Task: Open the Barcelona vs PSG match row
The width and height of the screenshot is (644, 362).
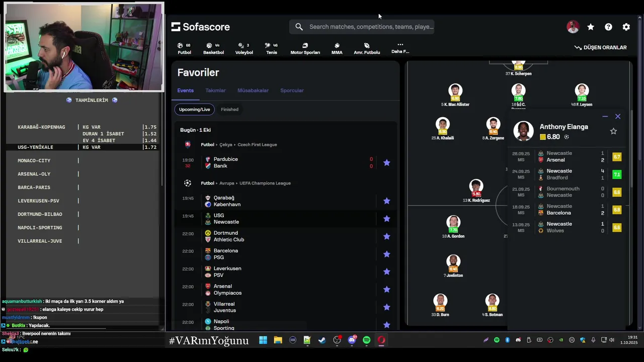Action: (x=286, y=254)
